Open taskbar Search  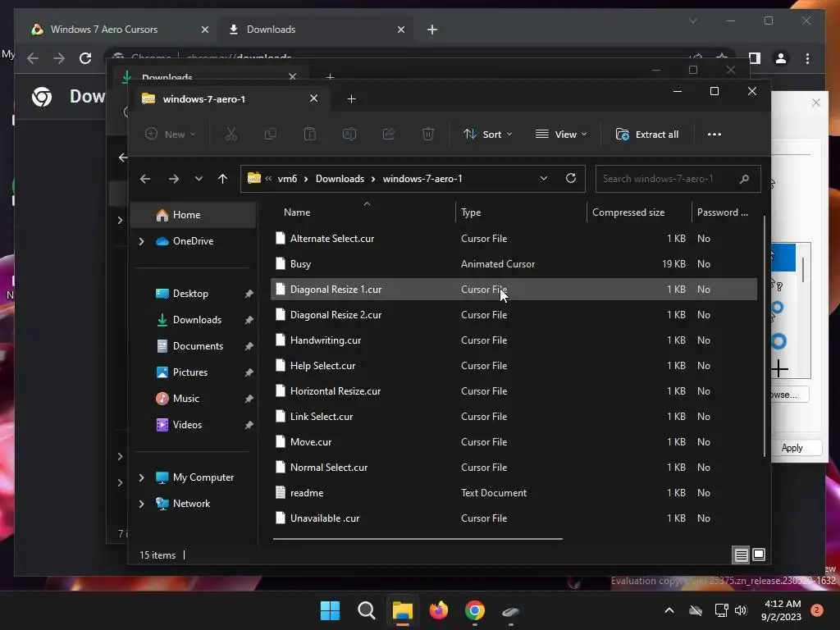367,610
